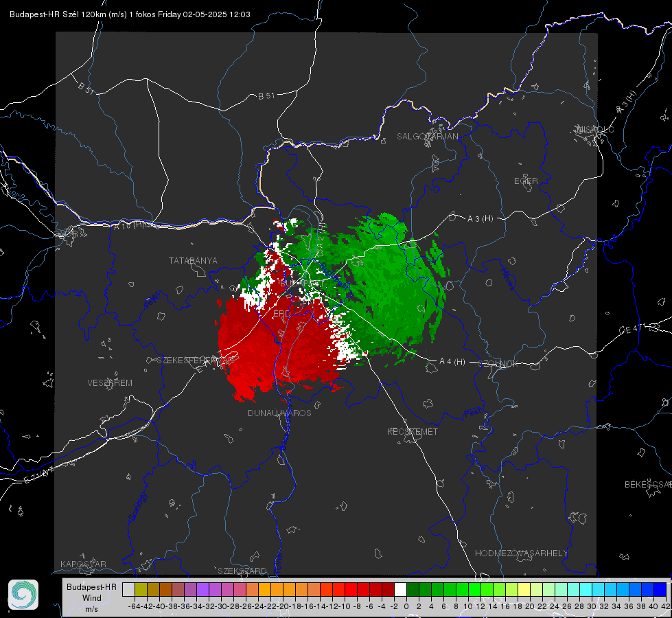672x618 pixels.
Task: Click the swirl logo icon beside the legend
Action: point(23,595)
